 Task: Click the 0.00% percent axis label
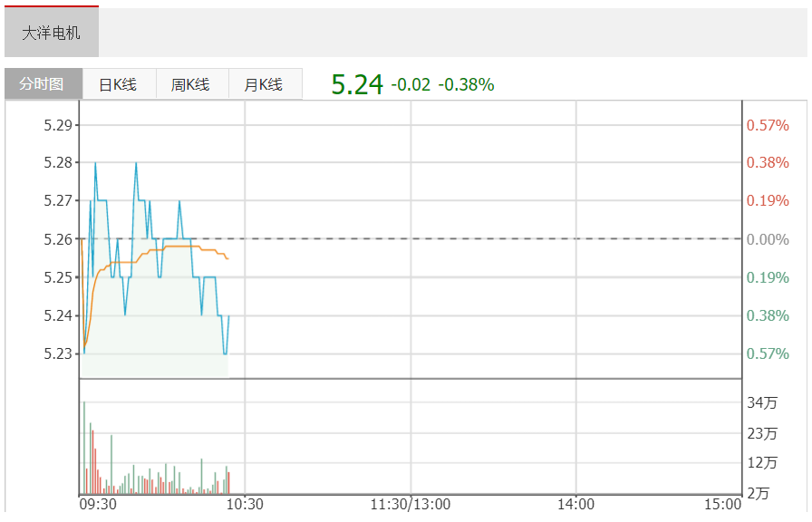click(768, 240)
